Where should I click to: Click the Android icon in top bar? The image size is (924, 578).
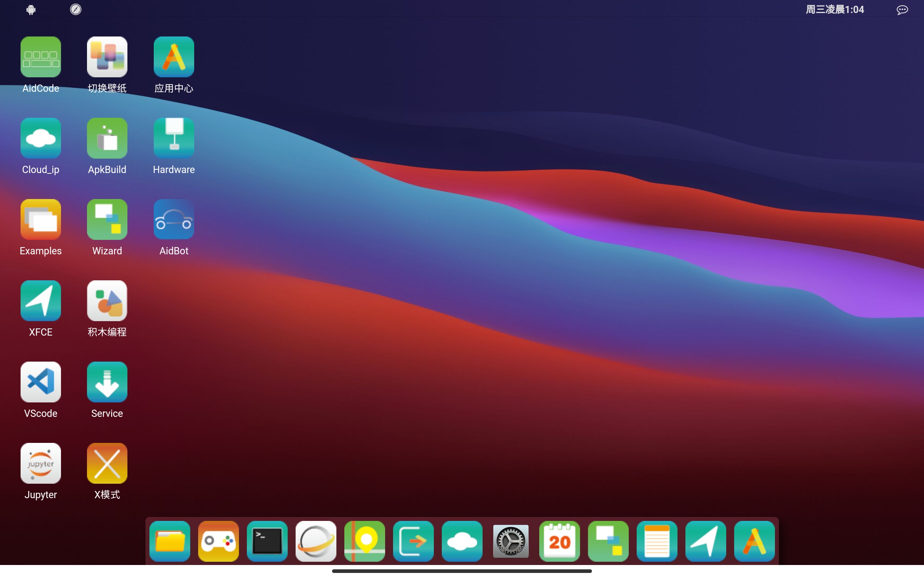31,9
